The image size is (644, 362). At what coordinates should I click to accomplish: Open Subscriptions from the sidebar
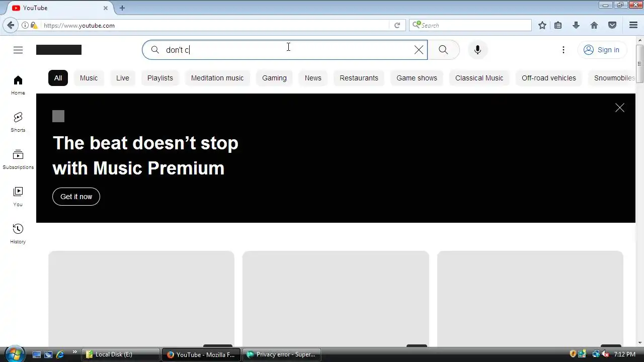[18, 159]
